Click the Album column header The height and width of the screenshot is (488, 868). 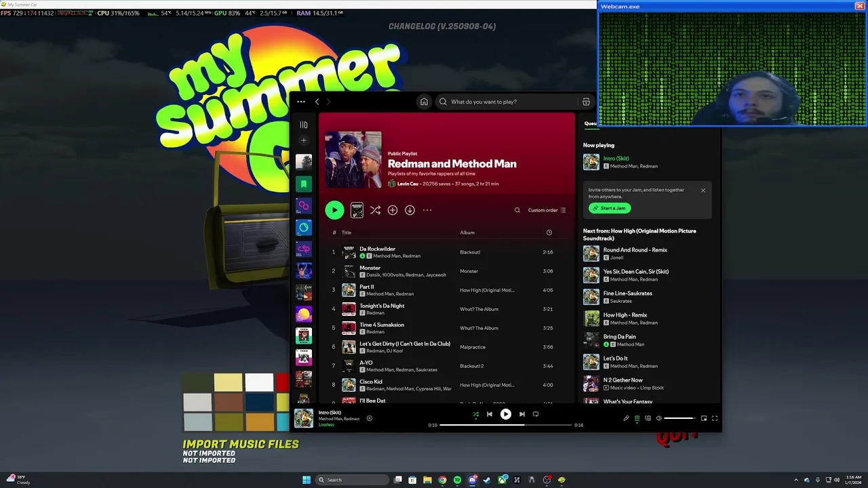[x=467, y=232]
